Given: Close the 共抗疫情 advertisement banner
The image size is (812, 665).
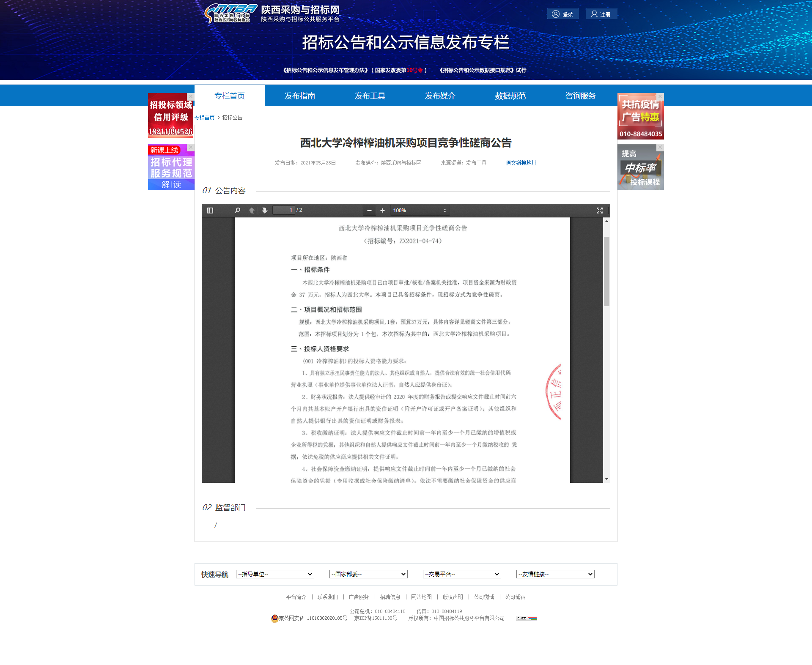Looking at the screenshot, I should [x=660, y=97].
